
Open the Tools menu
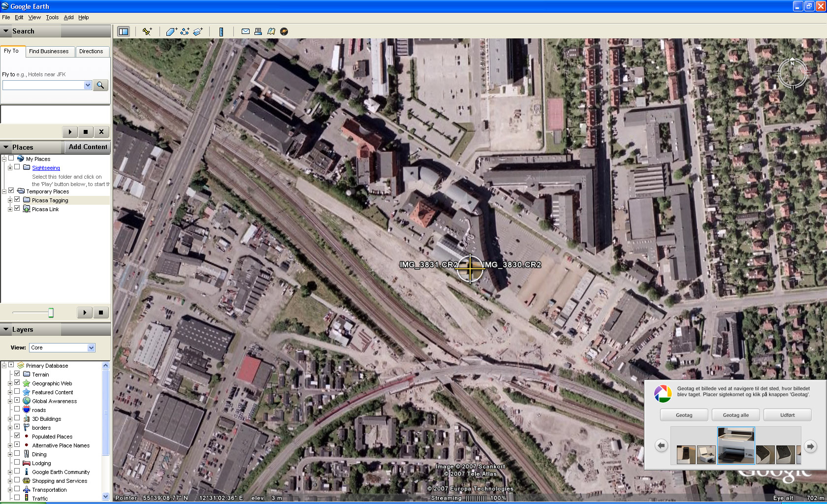coord(52,17)
